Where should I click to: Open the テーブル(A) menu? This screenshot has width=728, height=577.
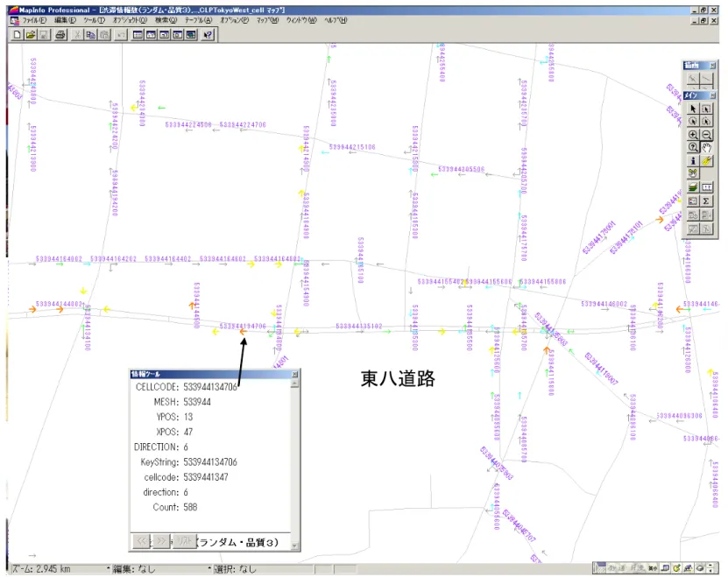(198, 20)
